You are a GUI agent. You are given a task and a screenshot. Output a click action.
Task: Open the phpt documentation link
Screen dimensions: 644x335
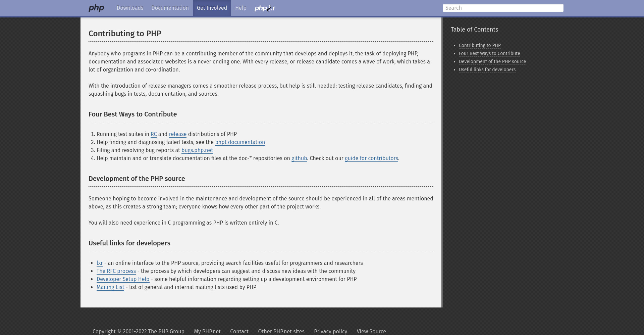pyautogui.click(x=240, y=142)
